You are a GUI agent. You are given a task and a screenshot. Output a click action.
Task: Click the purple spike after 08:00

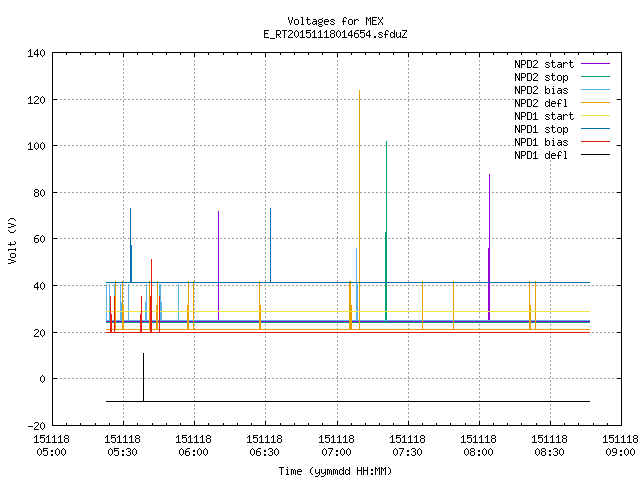click(489, 245)
